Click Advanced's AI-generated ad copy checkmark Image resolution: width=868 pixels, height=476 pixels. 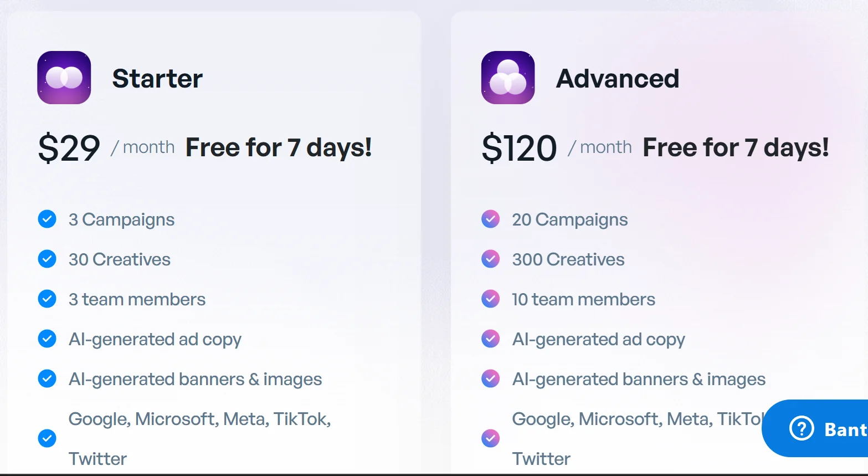[490, 339]
